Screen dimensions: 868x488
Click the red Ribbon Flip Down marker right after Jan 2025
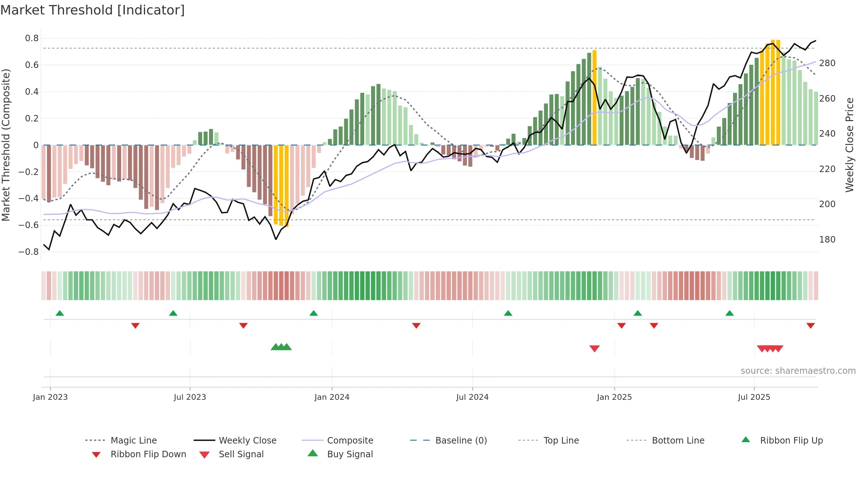tap(622, 325)
